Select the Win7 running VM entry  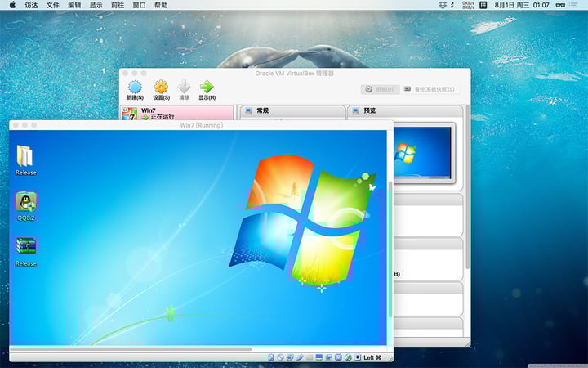tap(176, 114)
